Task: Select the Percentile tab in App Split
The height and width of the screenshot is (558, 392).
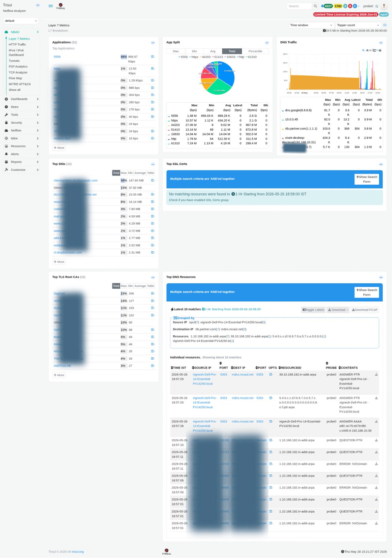Action: coord(255,51)
